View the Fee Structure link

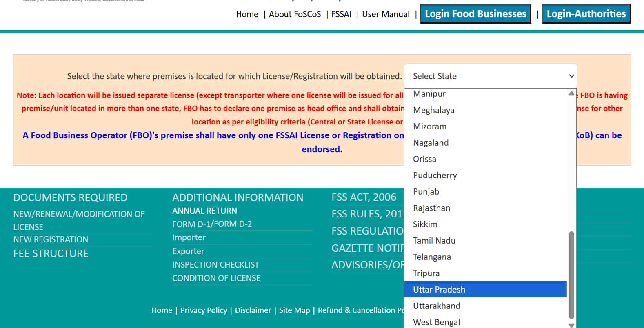coord(51,253)
